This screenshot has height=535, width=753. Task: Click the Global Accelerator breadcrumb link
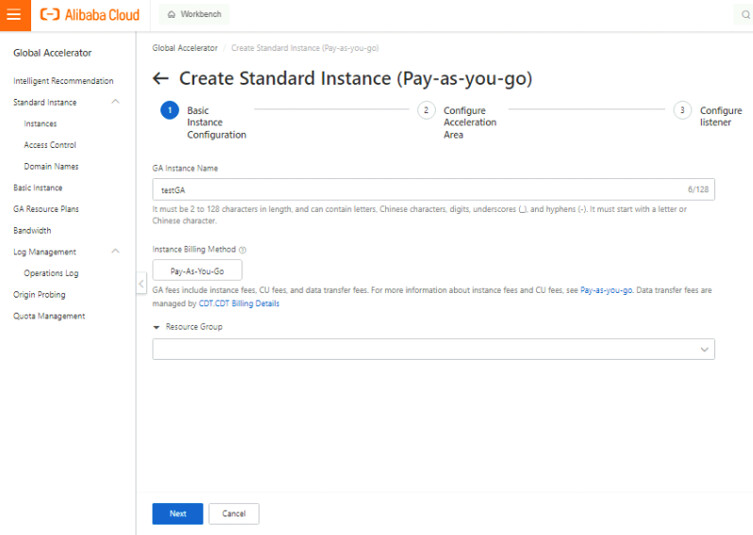[x=185, y=48]
